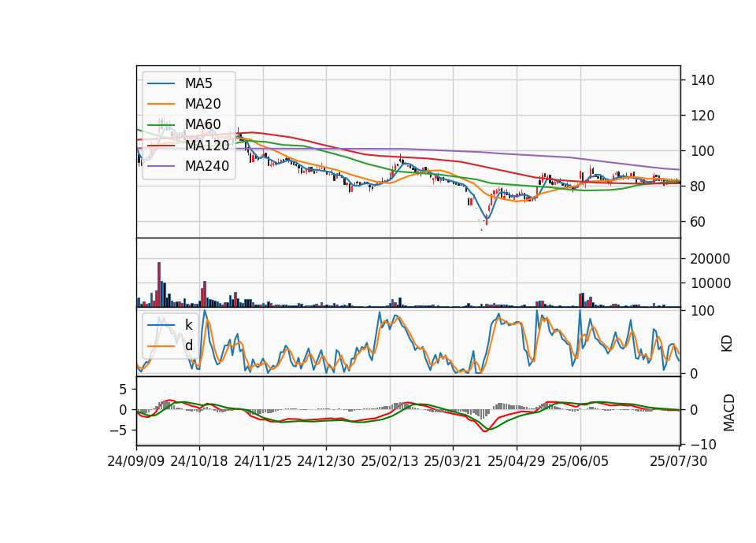Click the KD axis title
Viewport: 756px width, 543px height.
point(727,343)
